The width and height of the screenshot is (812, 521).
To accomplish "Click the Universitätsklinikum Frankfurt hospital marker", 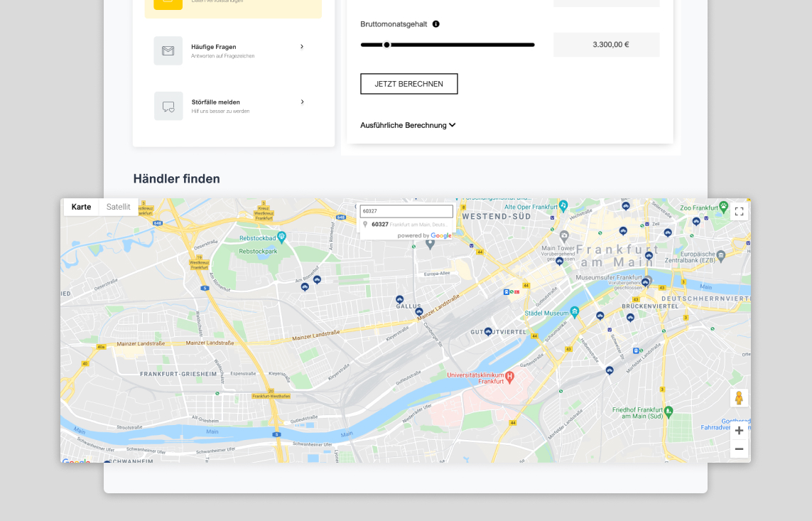I will pyautogui.click(x=509, y=377).
